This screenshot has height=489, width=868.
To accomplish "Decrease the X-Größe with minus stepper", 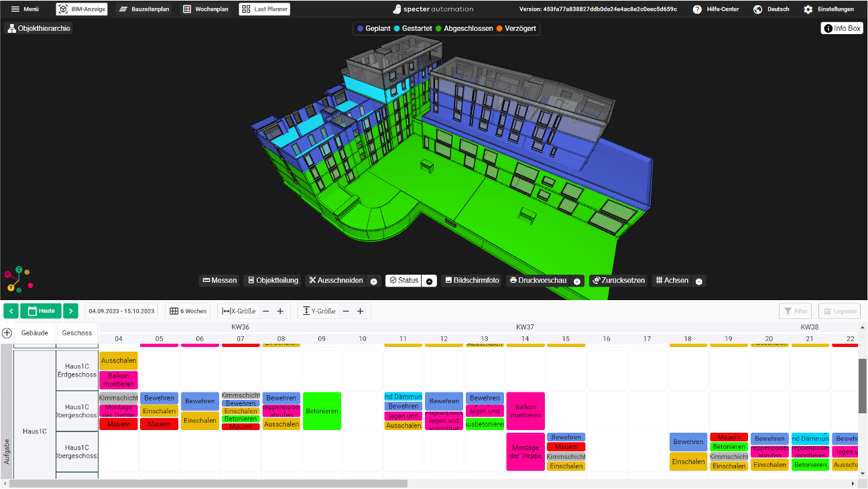I will 266,310.
